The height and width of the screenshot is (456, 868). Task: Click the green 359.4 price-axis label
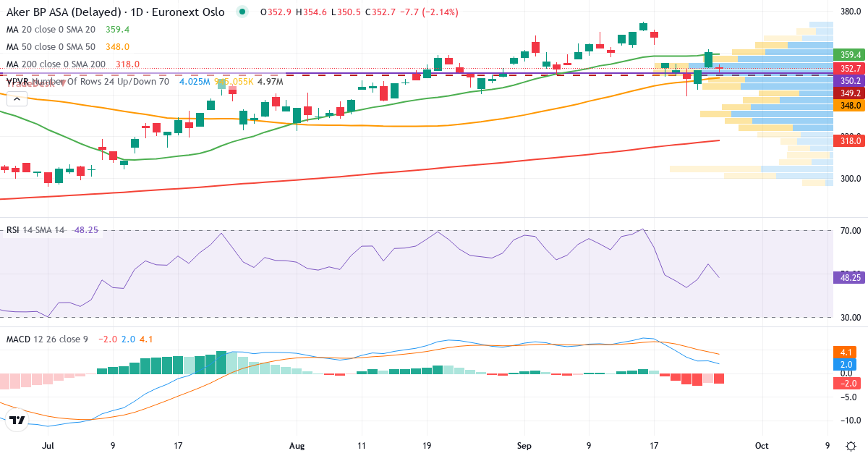click(x=849, y=55)
